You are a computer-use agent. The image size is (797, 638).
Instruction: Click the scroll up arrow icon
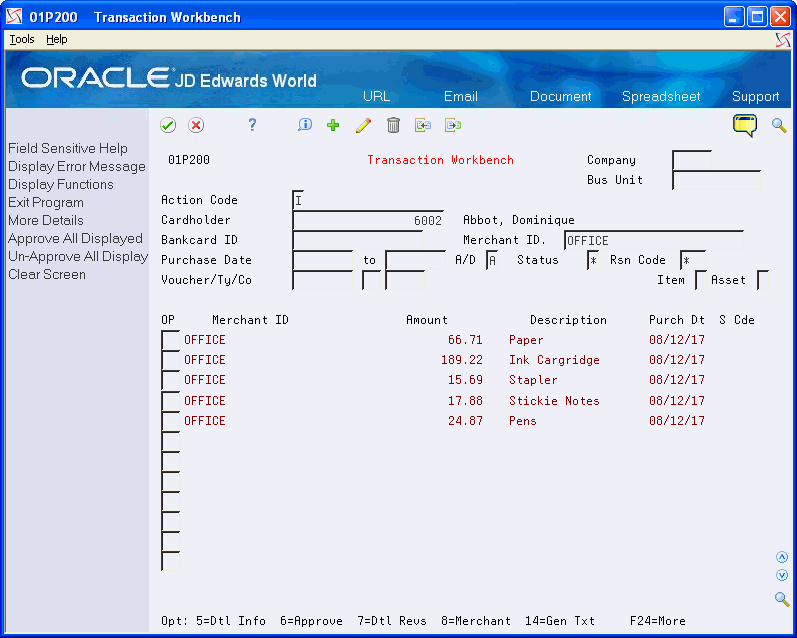click(x=782, y=557)
